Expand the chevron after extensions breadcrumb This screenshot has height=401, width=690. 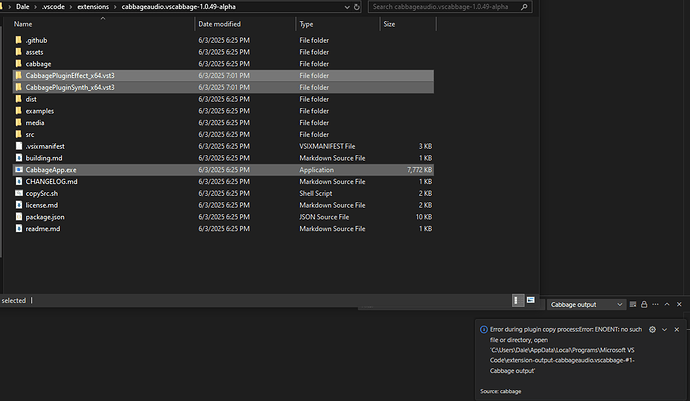point(115,7)
